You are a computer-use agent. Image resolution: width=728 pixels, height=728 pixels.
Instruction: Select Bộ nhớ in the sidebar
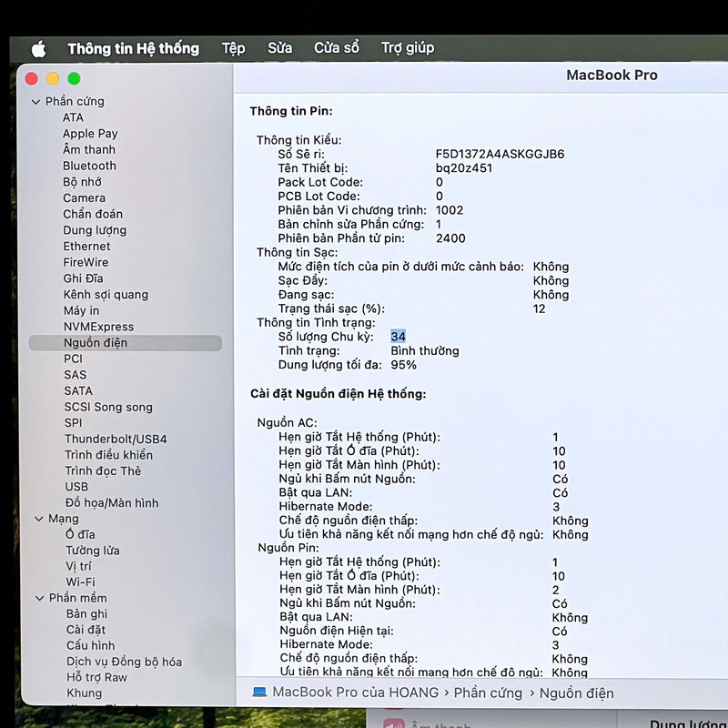82,181
